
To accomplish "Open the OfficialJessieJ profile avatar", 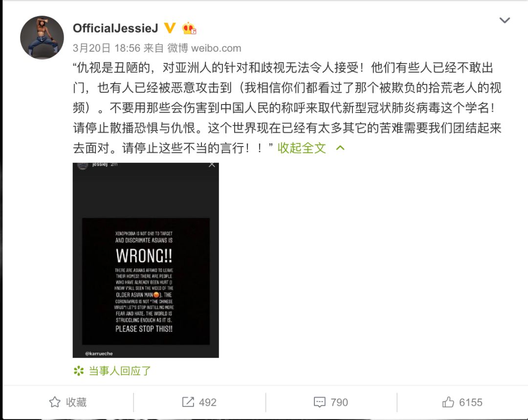I will 42,37.
